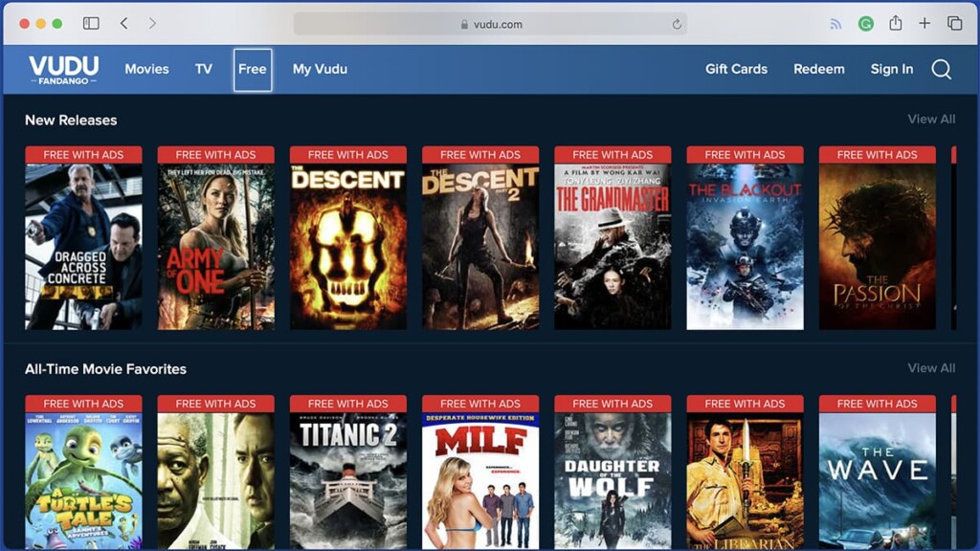Select The Descent Part 2 poster
Screen dimensions: 980x551
click(x=480, y=238)
